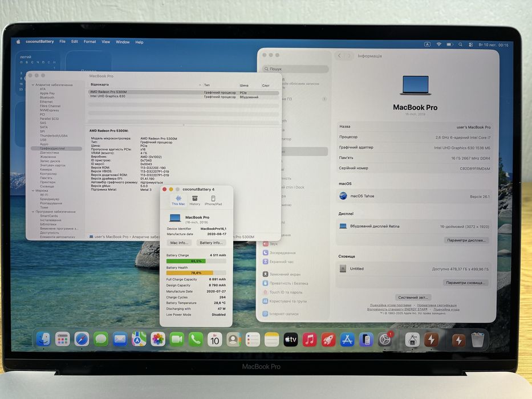
Task: Open Замкнений екран in Settings sidebar
Action: click(x=282, y=274)
